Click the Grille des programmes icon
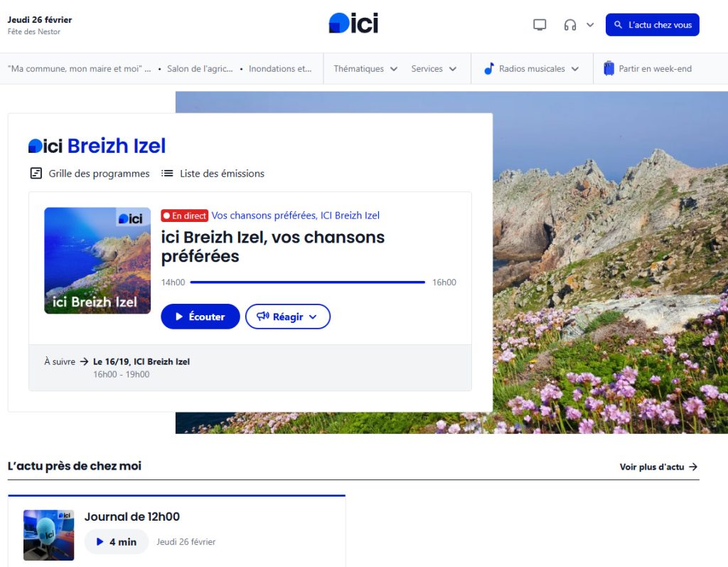This screenshot has height=567, width=728. tap(36, 174)
